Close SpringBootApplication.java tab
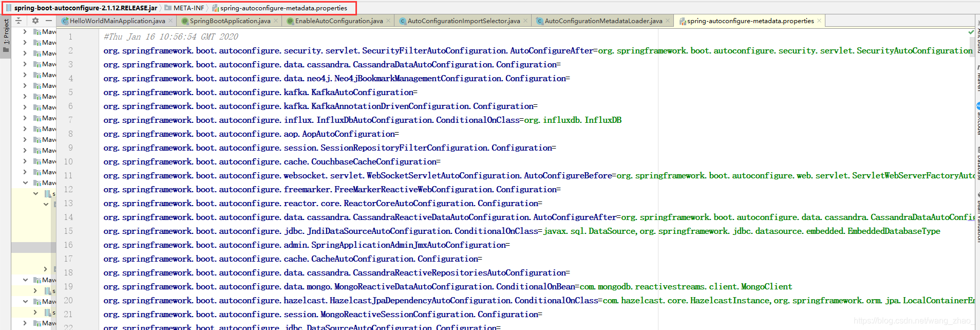Screen dimensions: 980x330 point(276,21)
